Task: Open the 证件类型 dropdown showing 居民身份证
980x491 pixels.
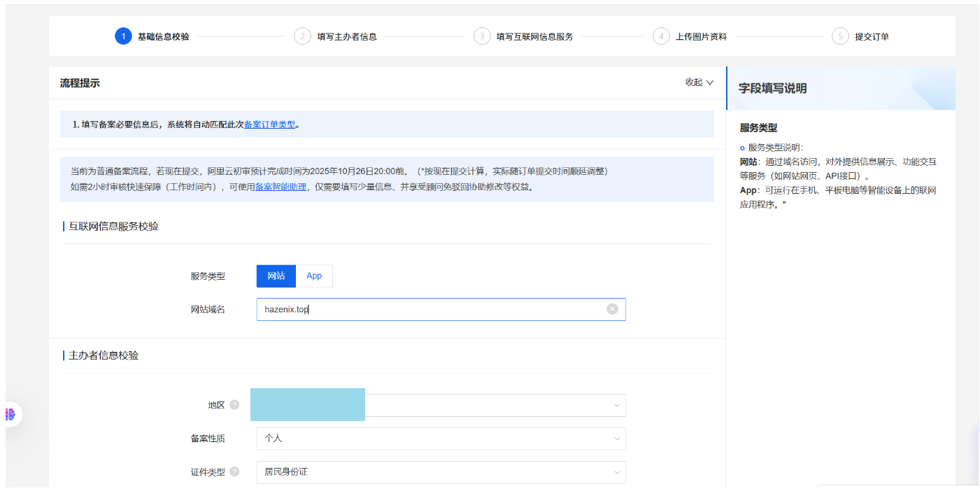Action: [x=441, y=472]
